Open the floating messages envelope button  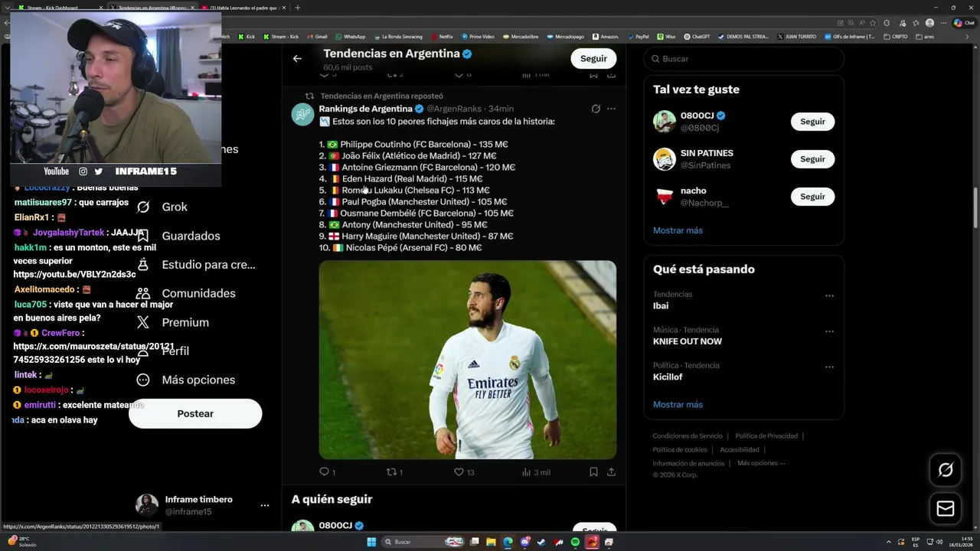[946, 509]
